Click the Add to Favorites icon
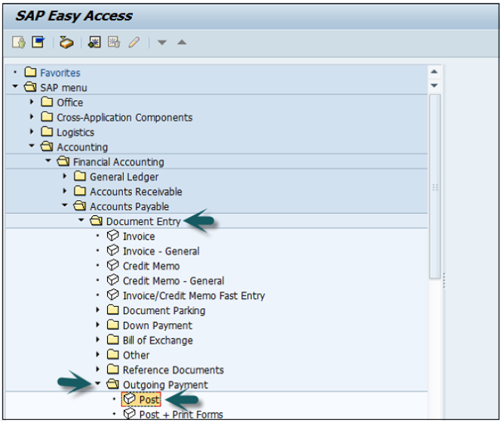This screenshot has width=504, height=423. 94,42
